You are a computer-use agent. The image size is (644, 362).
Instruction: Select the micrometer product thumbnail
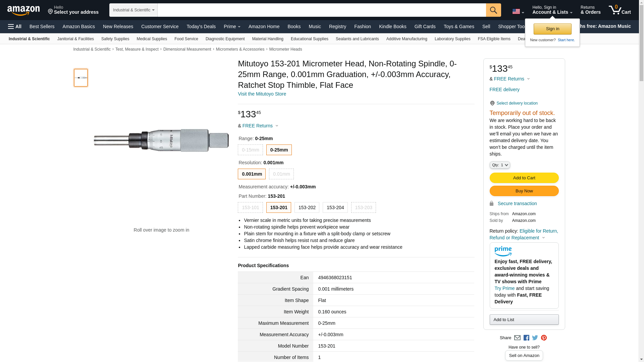pyautogui.click(x=81, y=78)
